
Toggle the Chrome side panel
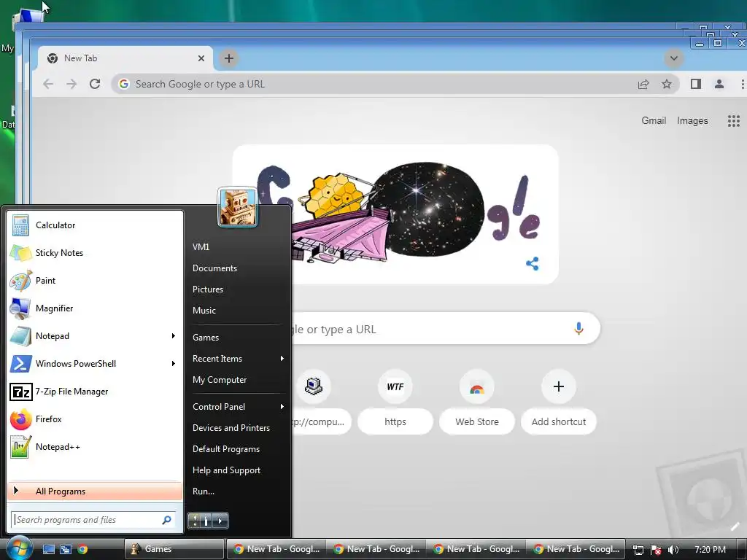click(x=695, y=85)
